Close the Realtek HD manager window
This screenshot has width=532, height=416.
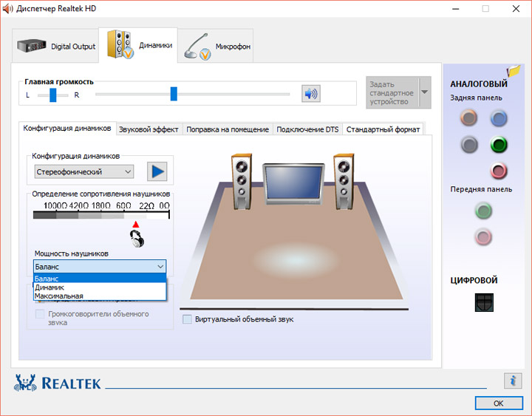(516, 9)
